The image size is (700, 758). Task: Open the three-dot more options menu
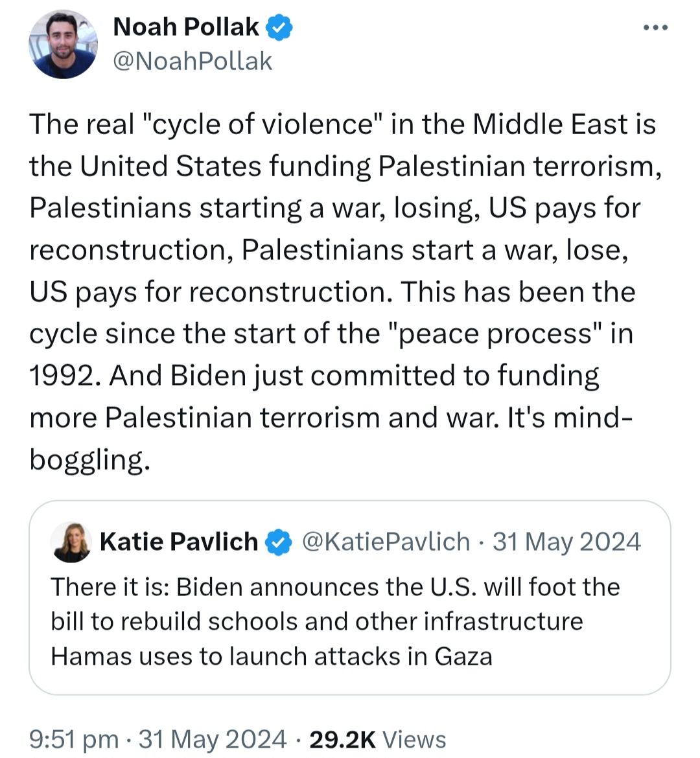pos(655,29)
